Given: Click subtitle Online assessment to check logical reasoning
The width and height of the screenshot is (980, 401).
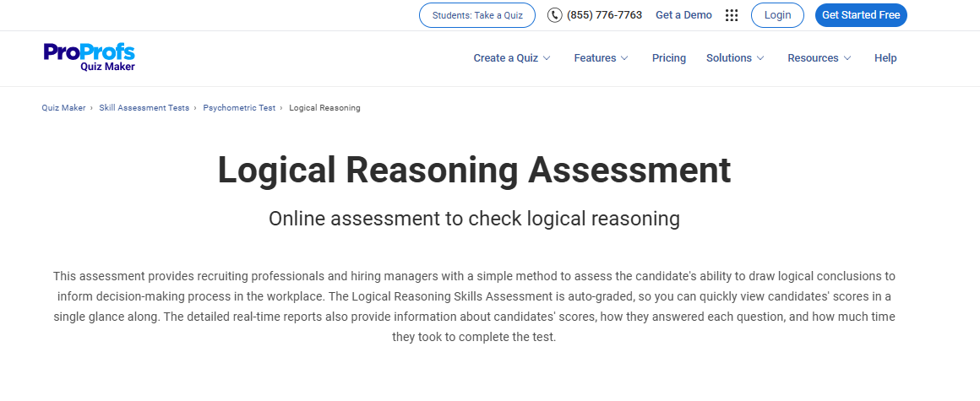Looking at the screenshot, I should (x=475, y=219).
